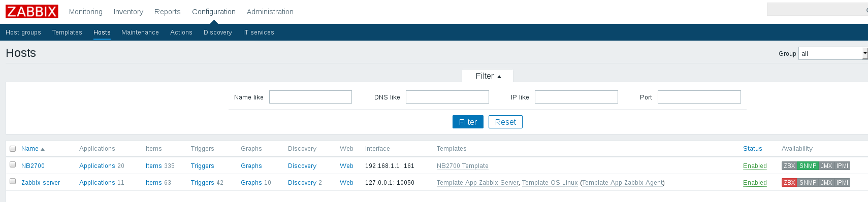Open the Reports menu
Viewport: 868px width, 202px height.
(x=168, y=12)
